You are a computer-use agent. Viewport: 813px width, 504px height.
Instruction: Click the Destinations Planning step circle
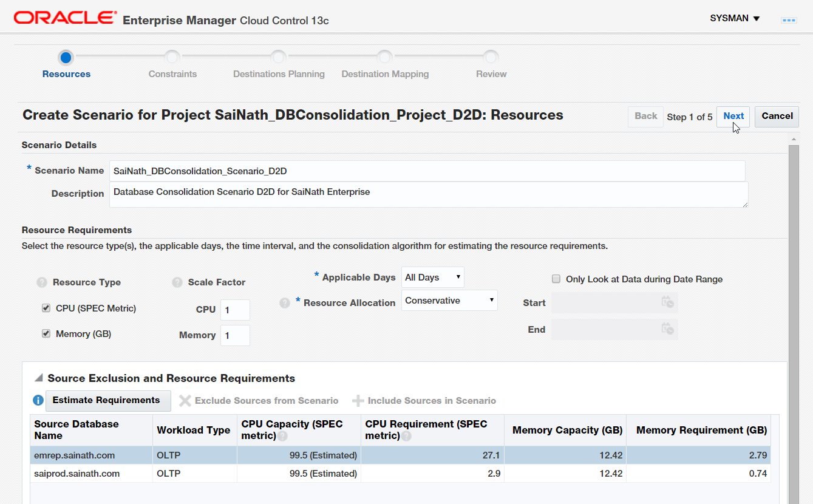(279, 58)
